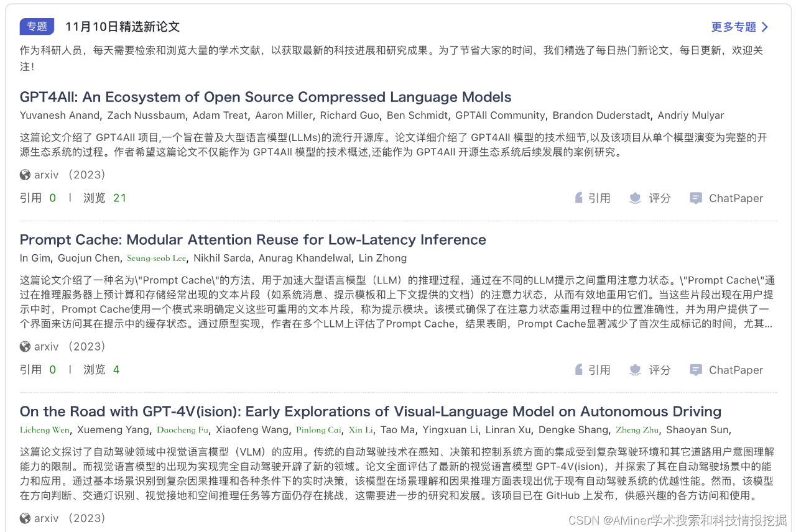The image size is (796, 532).
Task: Click the 浏览 21 view count
Action: click(x=105, y=198)
